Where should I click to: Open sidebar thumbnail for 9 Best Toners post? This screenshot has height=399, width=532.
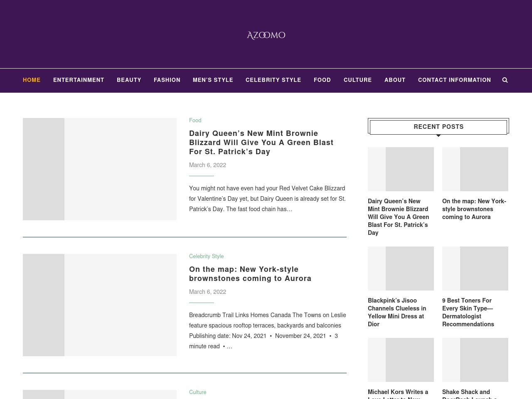pos(475,268)
